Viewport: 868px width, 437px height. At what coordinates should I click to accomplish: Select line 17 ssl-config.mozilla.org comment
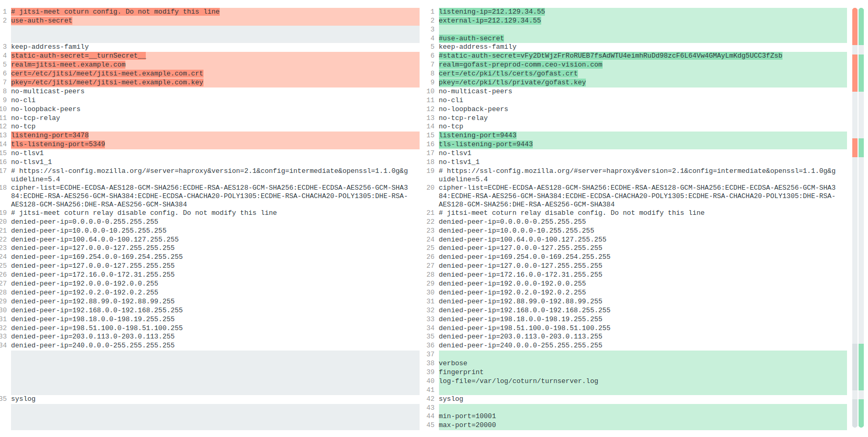pyautogui.click(x=209, y=175)
